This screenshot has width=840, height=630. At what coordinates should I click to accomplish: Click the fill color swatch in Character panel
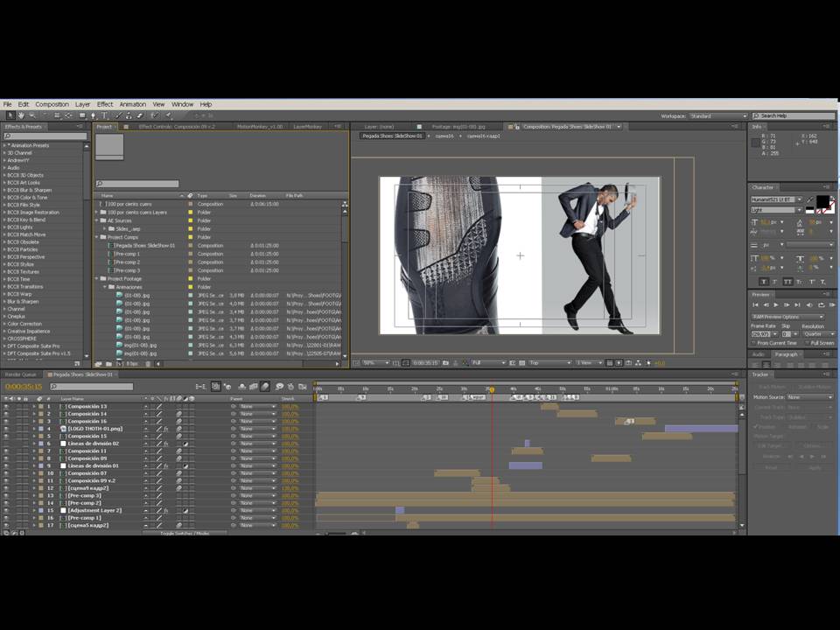pyautogui.click(x=822, y=201)
